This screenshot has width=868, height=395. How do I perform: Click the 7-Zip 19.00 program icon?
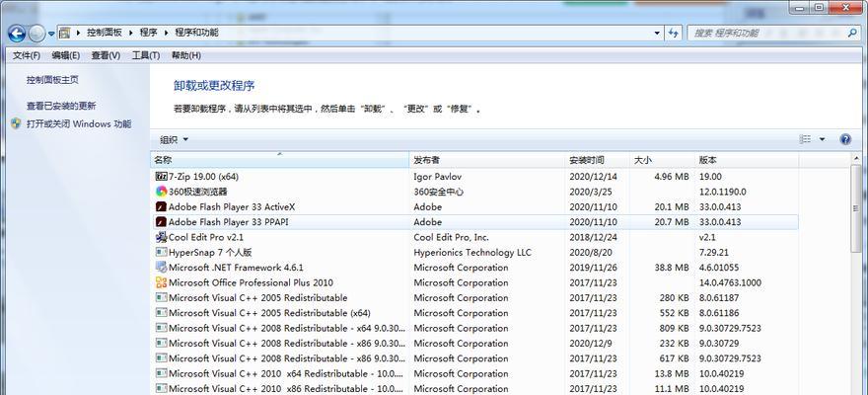coord(161,176)
